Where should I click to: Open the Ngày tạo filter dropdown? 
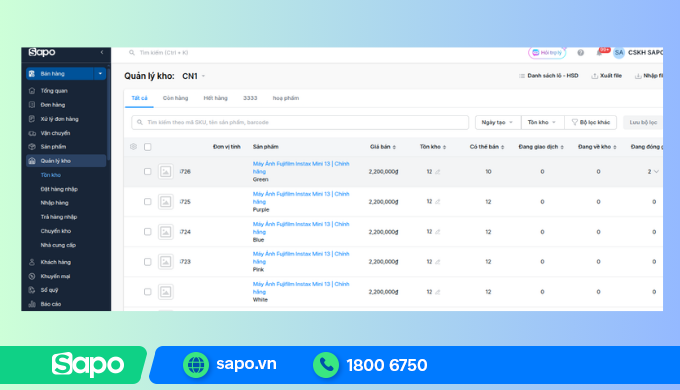pos(498,122)
